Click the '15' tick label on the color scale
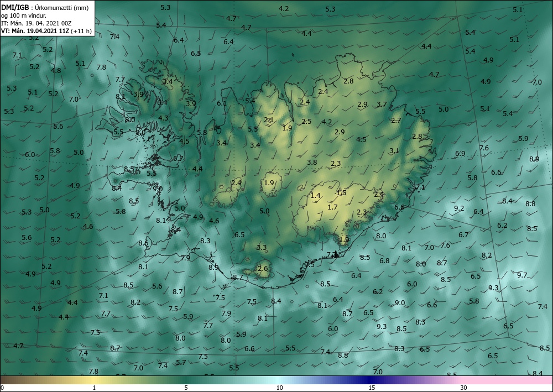 (372, 388)
